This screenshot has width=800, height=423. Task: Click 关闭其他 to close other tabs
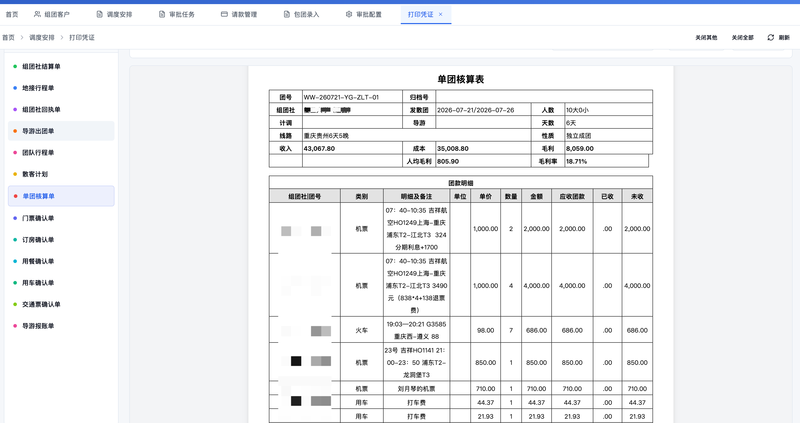(x=706, y=37)
